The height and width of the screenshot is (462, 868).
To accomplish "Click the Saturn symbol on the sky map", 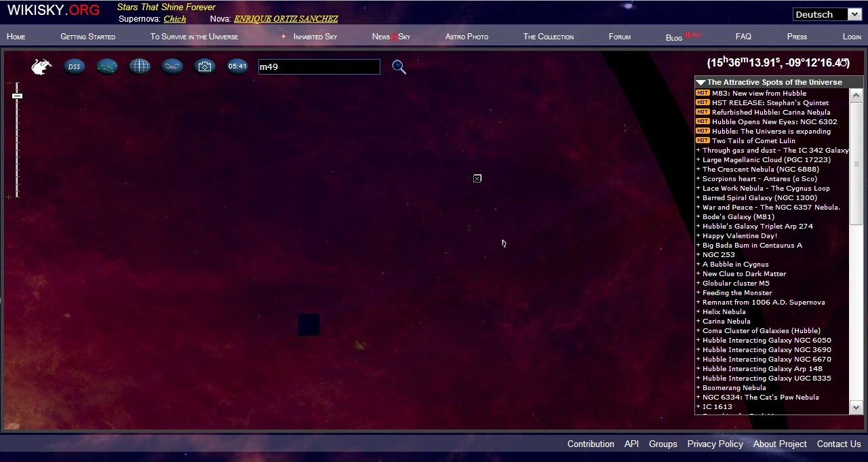I will tap(504, 244).
